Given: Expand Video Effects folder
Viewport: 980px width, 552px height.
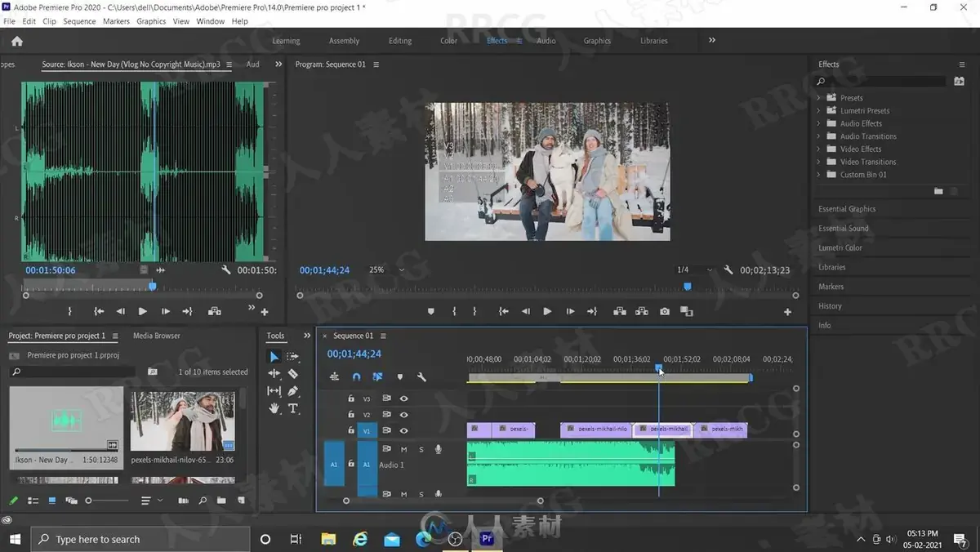Looking at the screenshot, I should point(819,149).
